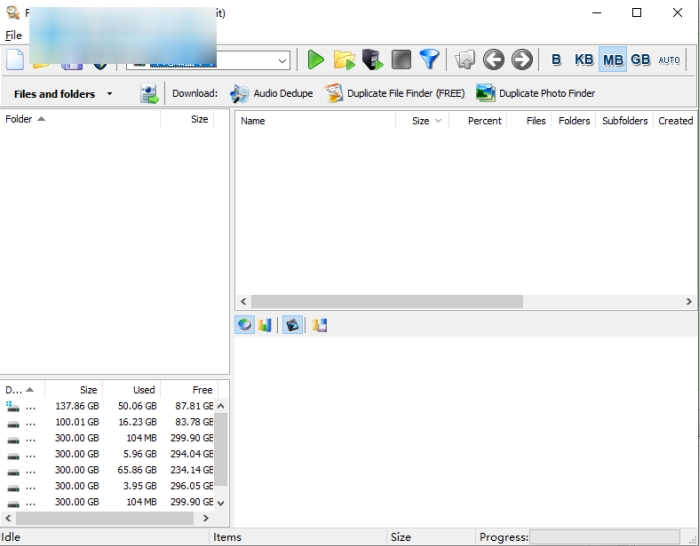Click the file list scroll-right arrow
This screenshot has height=546, width=700.
689,301
